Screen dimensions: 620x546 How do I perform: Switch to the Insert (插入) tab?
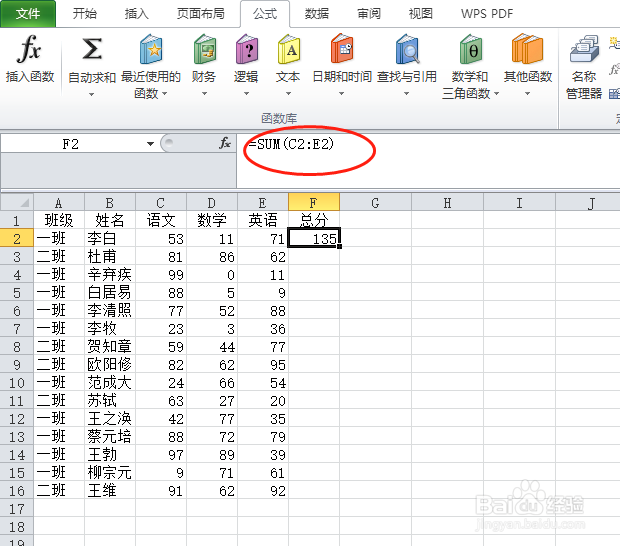pyautogui.click(x=136, y=14)
